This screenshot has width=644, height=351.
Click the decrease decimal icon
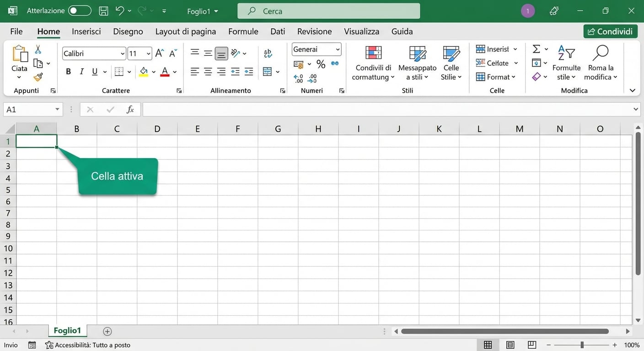pos(313,79)
